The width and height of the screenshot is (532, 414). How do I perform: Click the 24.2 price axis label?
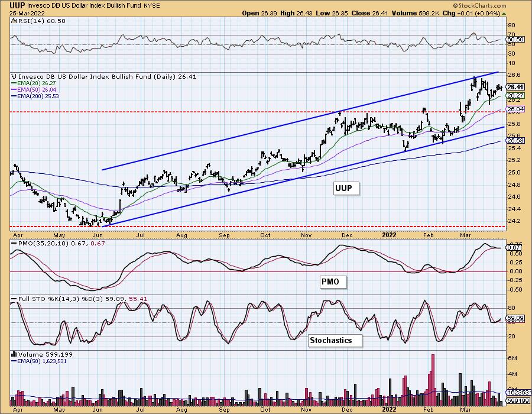coord(514,221)
